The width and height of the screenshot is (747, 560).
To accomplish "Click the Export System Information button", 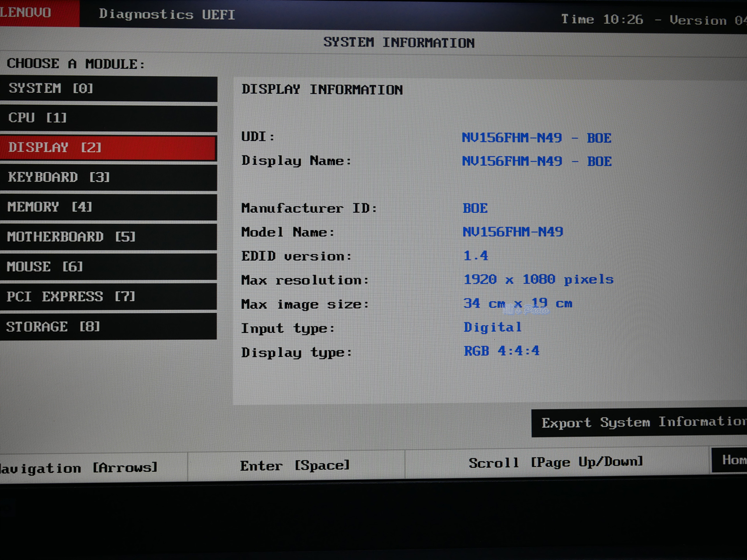I will pos(640,423).
